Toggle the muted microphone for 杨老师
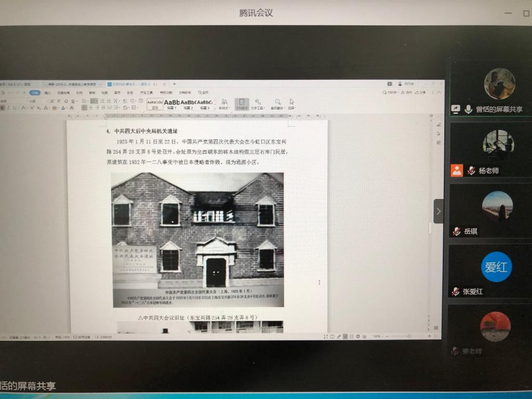The image size is (532, 399). point(471,171)
